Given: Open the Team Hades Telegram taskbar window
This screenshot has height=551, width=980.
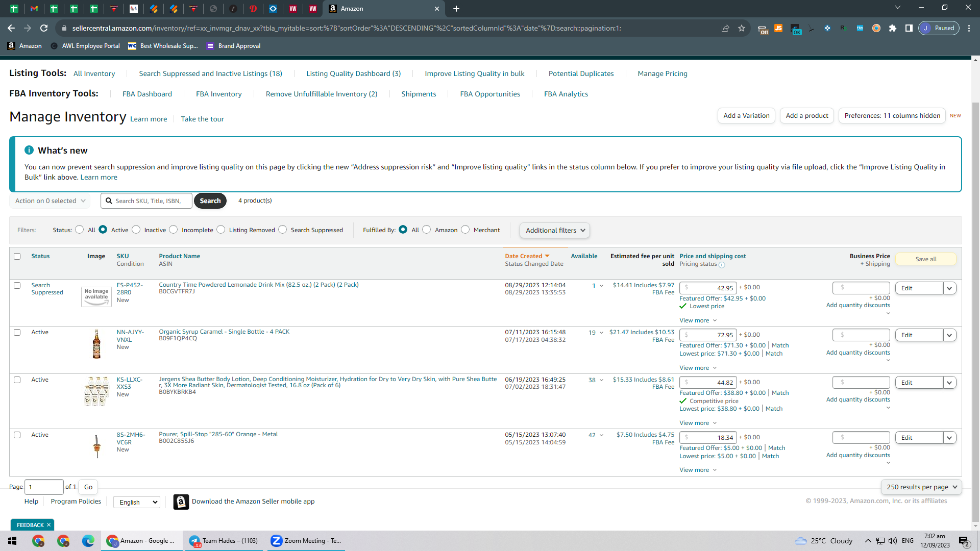Looking at the screenshot, I should pyautogui.click(x=224, y=541).
